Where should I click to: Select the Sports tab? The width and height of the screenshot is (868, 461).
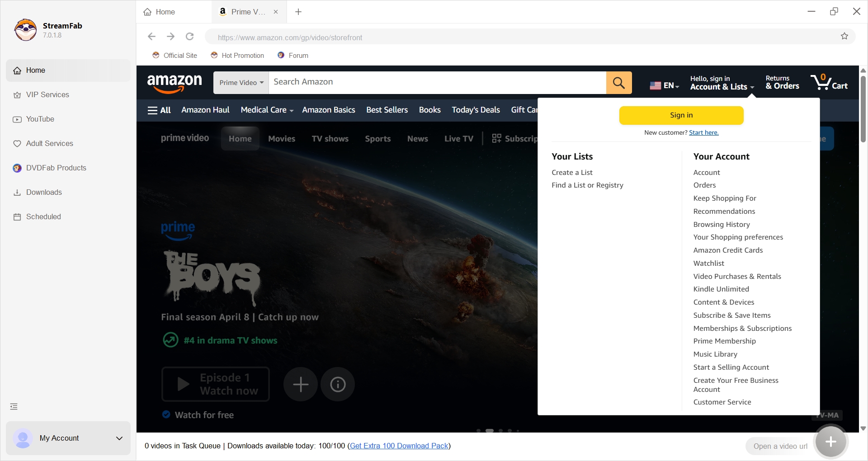(x=378, y=139)
